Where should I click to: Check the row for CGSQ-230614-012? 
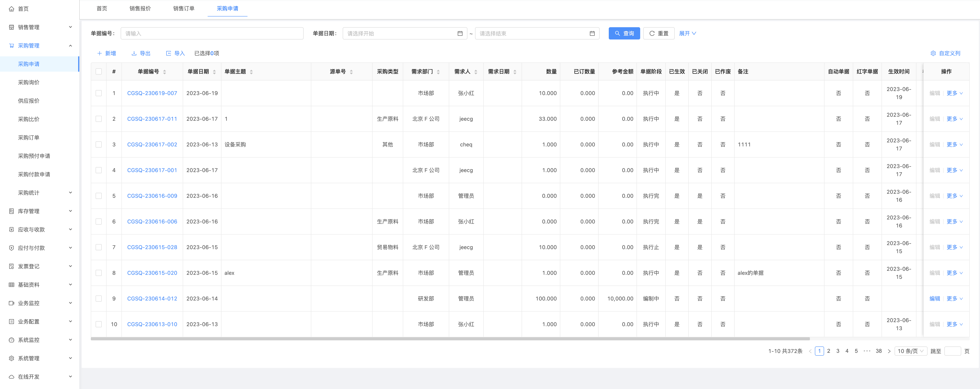tap(98, 299)
